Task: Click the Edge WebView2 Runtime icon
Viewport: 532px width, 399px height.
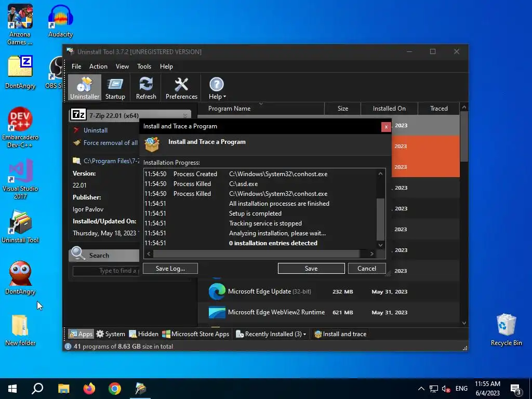Action: tap(217, 312)
